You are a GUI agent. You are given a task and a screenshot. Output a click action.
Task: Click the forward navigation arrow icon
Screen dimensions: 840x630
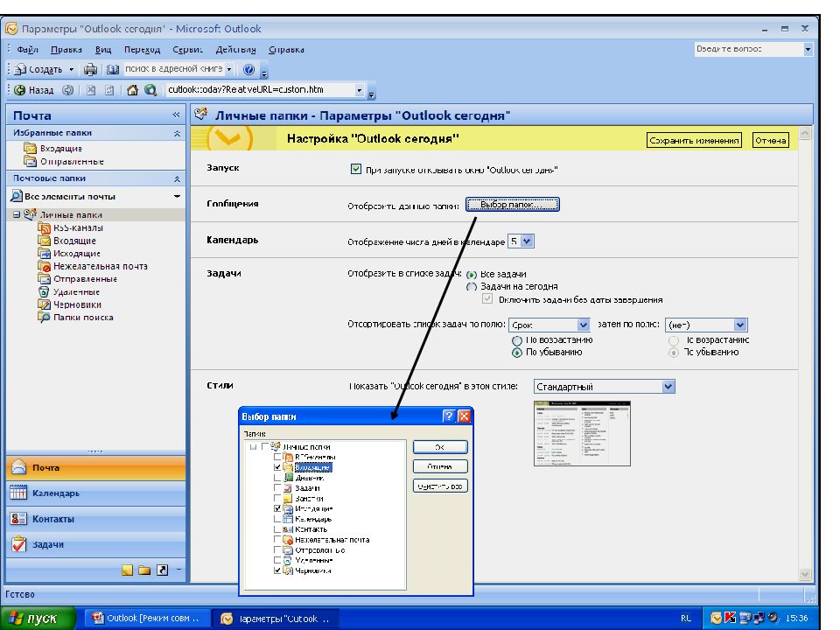[67, 90]
